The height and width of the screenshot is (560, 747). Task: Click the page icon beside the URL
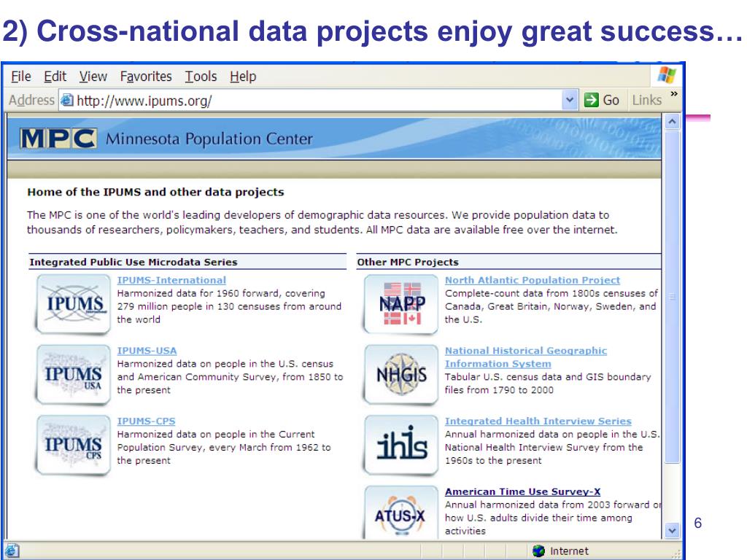coord(67,100)
